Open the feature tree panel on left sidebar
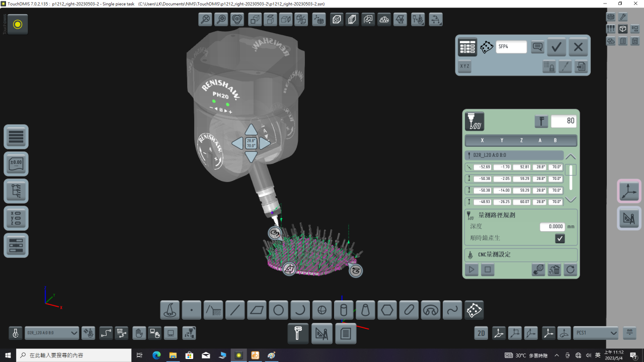Viewport: 644px width, 362px height. click(16, 191)
